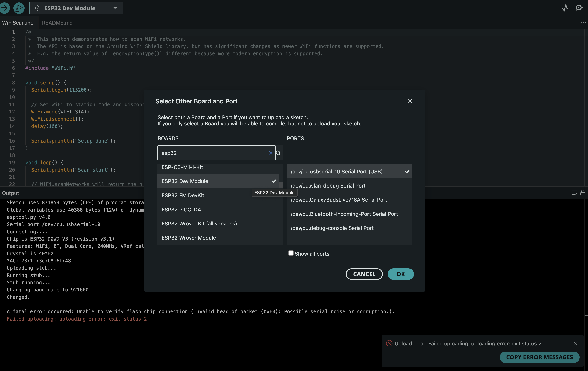Select /dev/cu.GalaxyBudsLive718A Serial Port
The height and width of the screenshot is (371, 588).
click(349, 200)
